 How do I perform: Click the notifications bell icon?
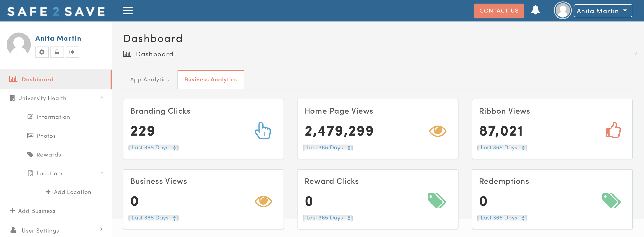coord(535,10)
